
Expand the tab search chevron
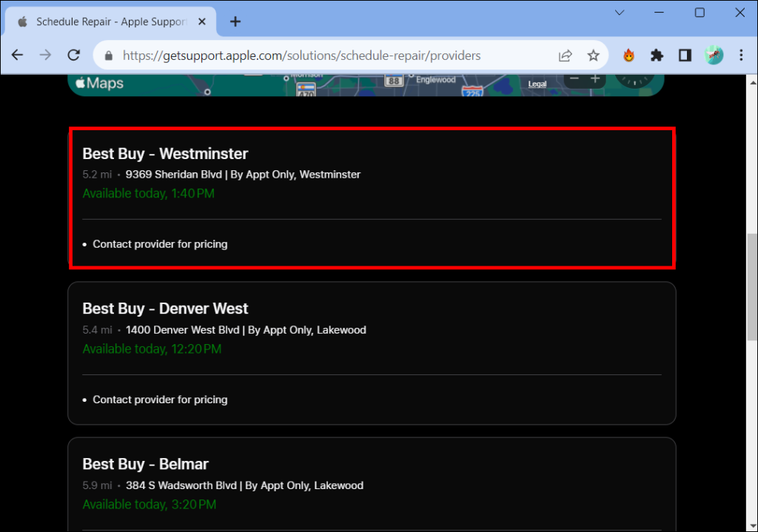(620, 13)
